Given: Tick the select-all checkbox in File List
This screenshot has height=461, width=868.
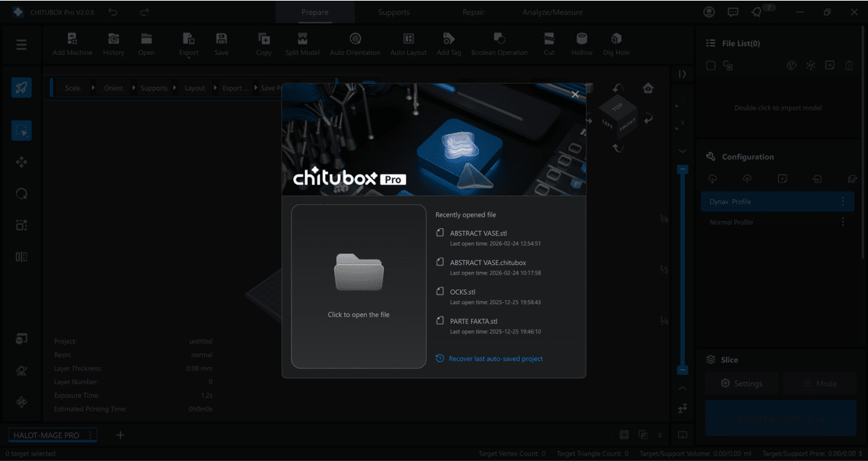Looking at the screenshot, I should [x=711, y=66].
